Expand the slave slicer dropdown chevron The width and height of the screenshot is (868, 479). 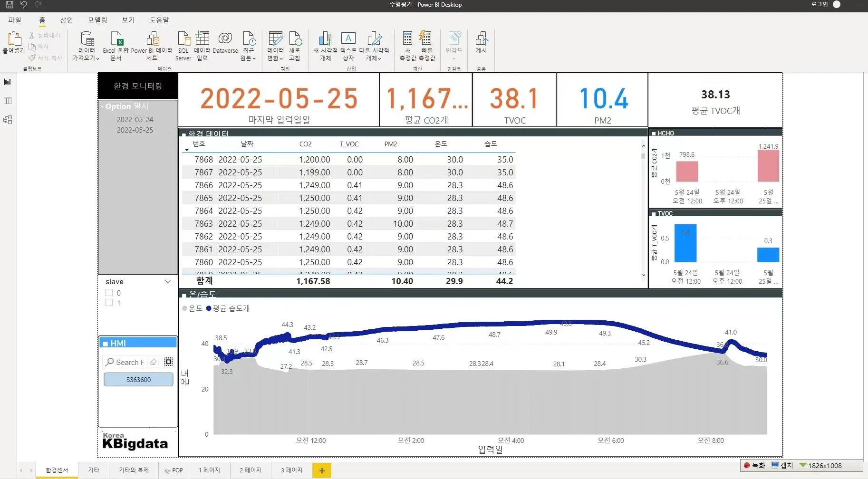coord(167,282)
